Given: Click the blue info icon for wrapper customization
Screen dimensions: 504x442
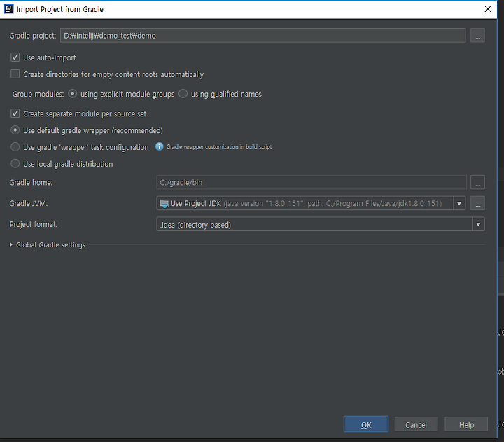Looking at the screenshot, I should (x=159, y=146).
